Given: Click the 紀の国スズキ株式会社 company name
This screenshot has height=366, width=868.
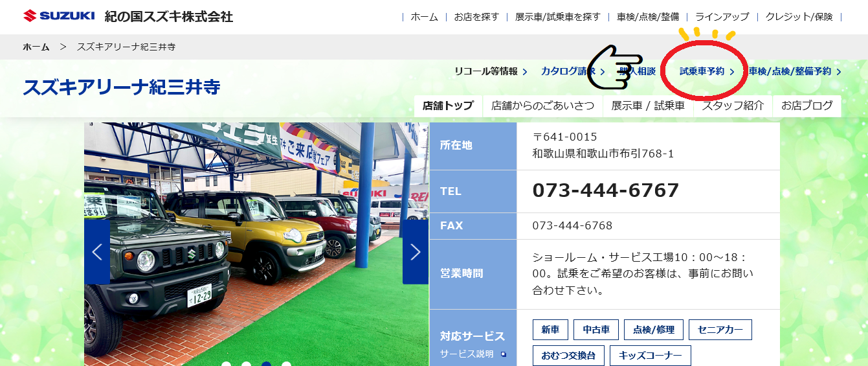Looking at the screenshot, I should click(x=169, y=16).
